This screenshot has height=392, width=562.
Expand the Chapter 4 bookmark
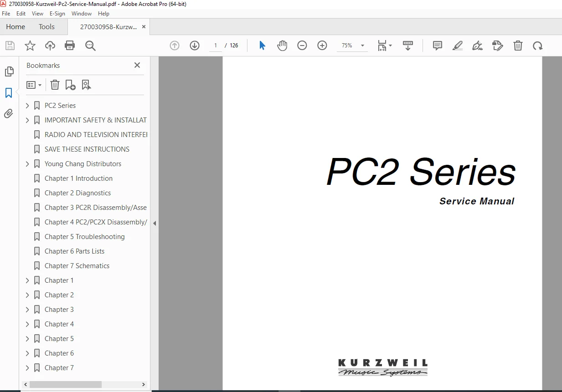(x=27, y=324)
